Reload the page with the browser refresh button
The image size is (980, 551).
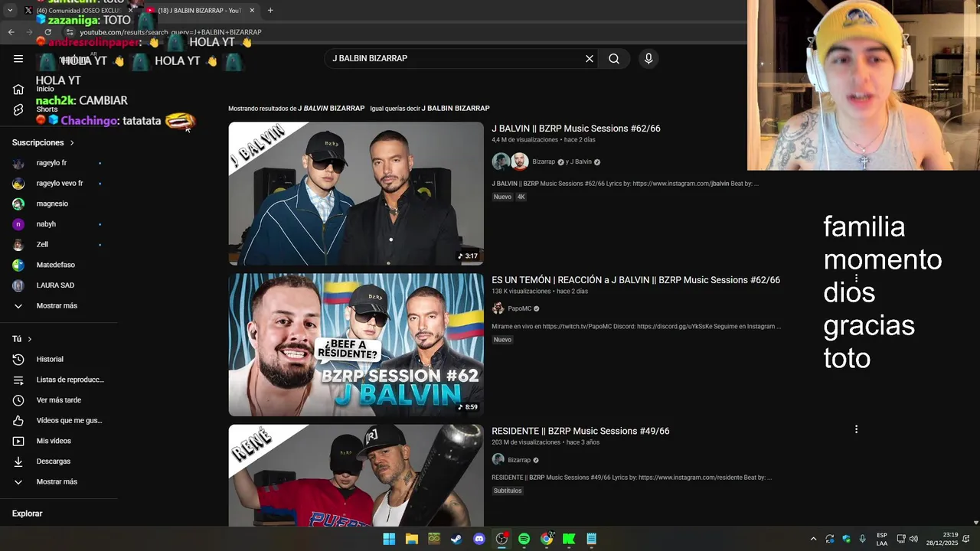(x=47, y=32)
